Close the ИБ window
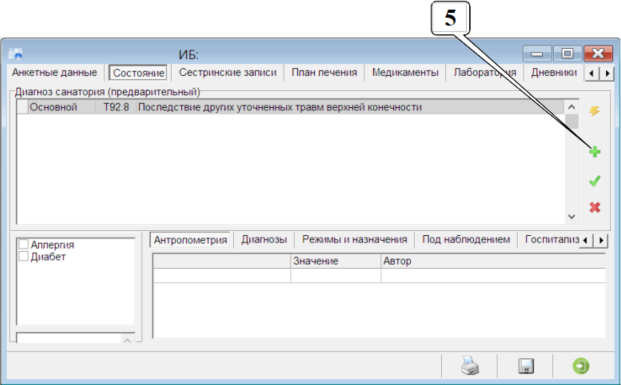Viewport: 621px width, 385px height. (598, 53)
